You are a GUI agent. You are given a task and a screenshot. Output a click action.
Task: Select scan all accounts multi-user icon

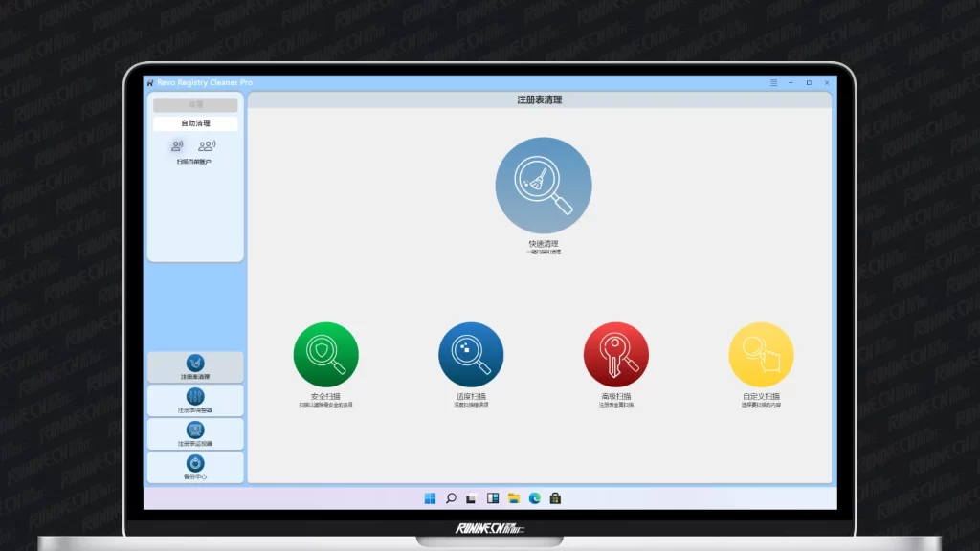tap(207, 146)
